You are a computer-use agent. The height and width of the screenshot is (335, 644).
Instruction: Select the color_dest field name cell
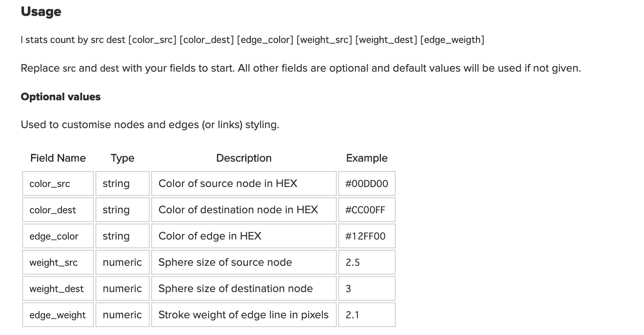tap(58, 210)
